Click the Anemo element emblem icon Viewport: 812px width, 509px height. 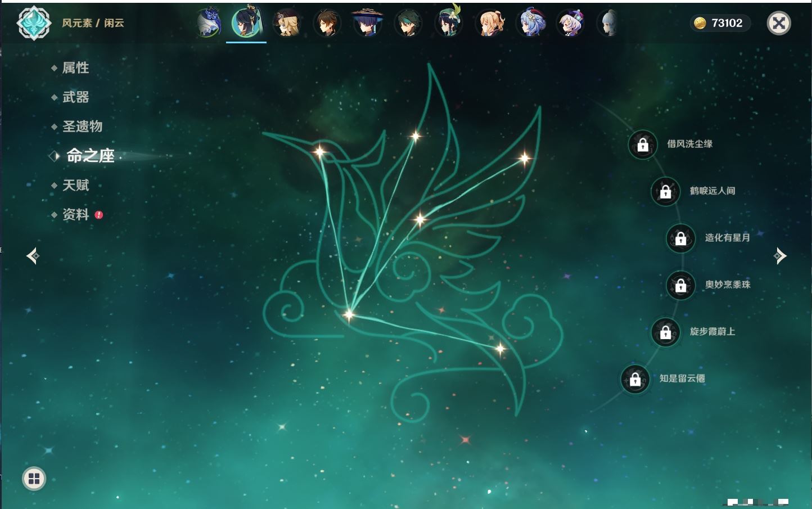pyautogui.click(x=34, y=23)
